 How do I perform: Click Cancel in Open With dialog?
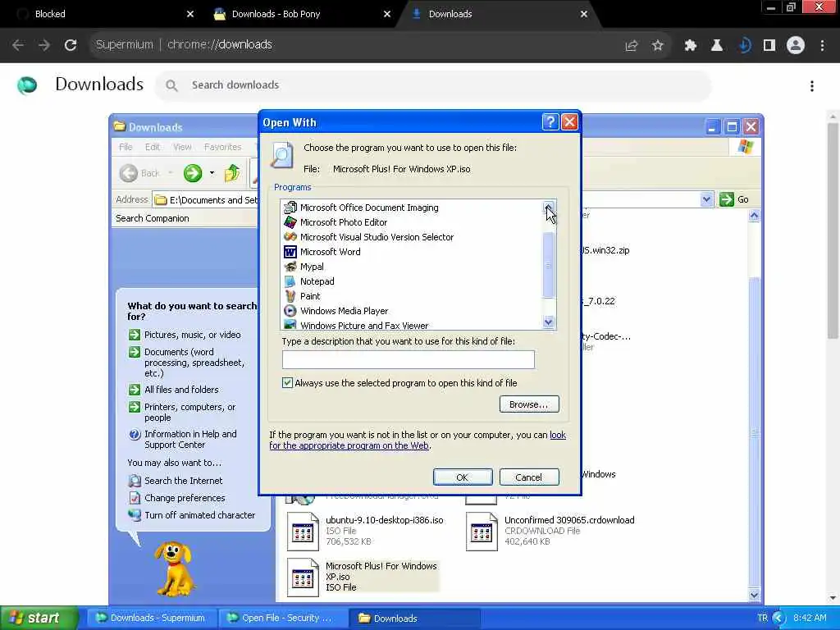(x=529, y=477)
